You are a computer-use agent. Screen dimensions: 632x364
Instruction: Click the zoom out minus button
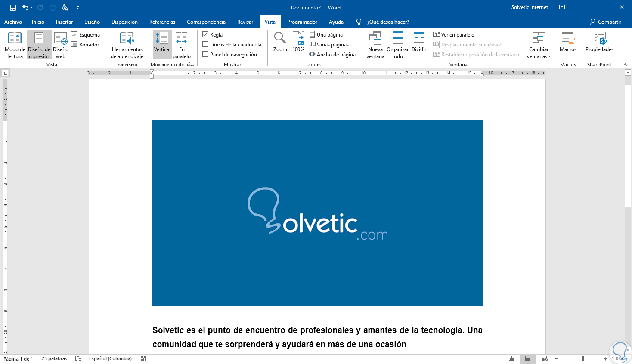(x=556, y=359)
